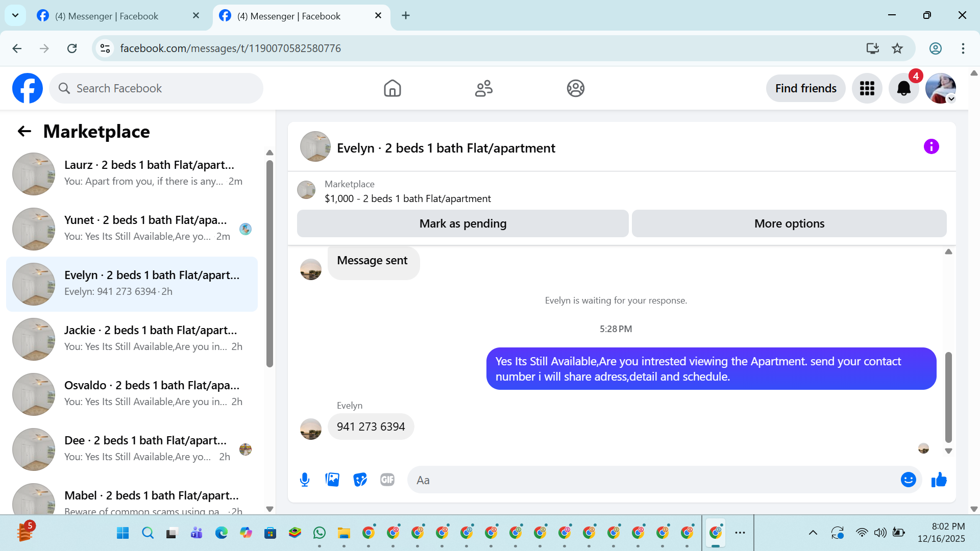
Task: Open Windows taskbar search
Action: click(148, 533)
